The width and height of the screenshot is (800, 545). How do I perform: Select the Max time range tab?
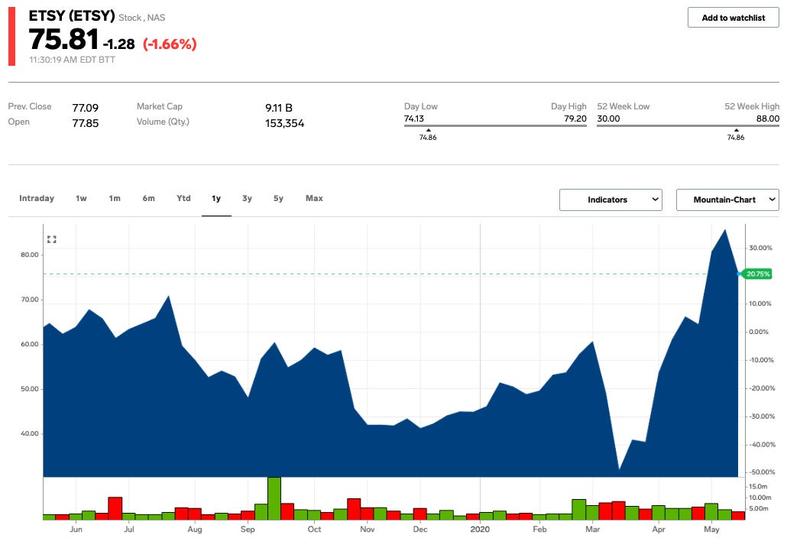pos(314,198)
